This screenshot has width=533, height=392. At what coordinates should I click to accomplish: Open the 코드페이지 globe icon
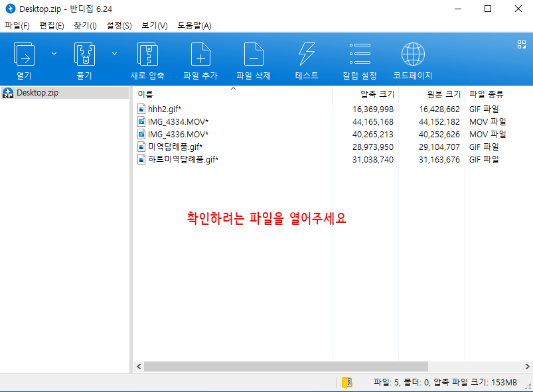point(413,54)
